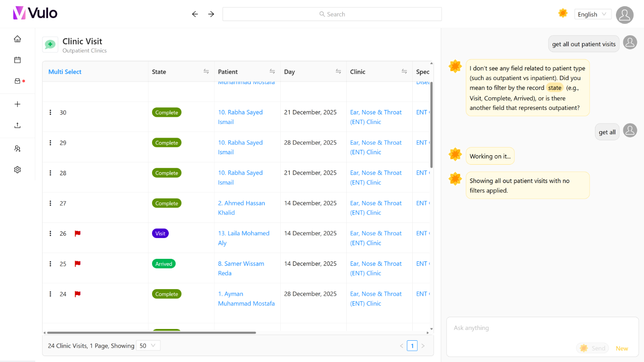Open the actions menu for visit 27

pyautogui.click(x=50, y=203)
